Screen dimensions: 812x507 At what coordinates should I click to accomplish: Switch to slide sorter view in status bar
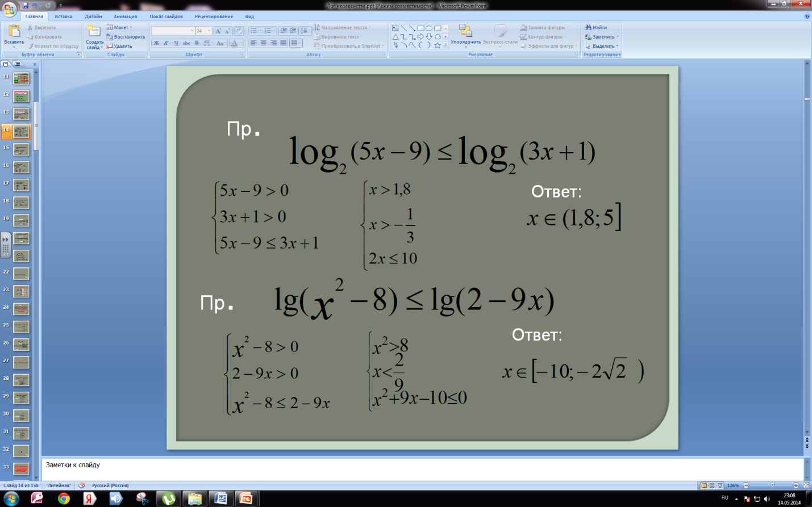click(x=712, y=485)
